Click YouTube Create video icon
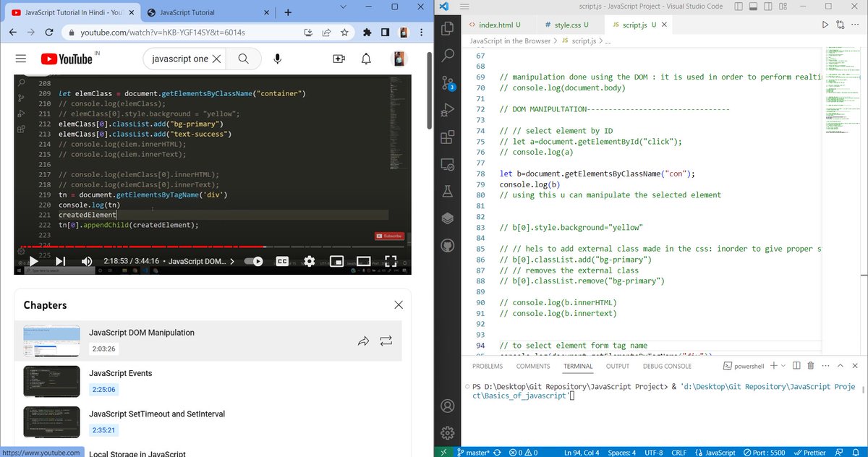 [x=339, y=59]
